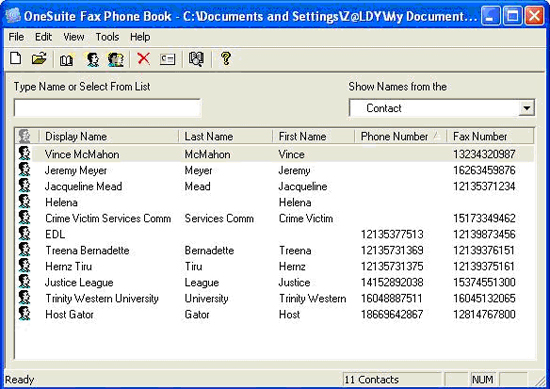This screenshot has width=550, height=389.
Task: Click the contact icon beside Jacqueline Mead
Action: 24,186
